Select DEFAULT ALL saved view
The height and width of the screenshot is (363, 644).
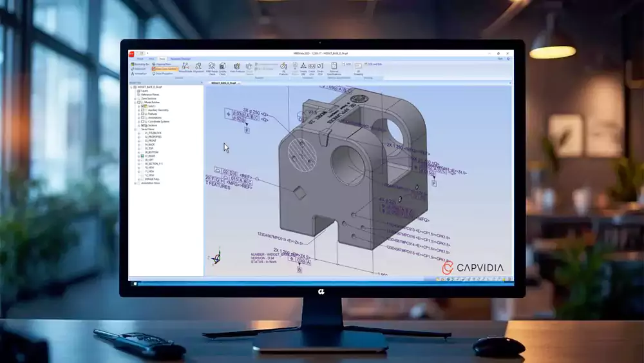152,179
